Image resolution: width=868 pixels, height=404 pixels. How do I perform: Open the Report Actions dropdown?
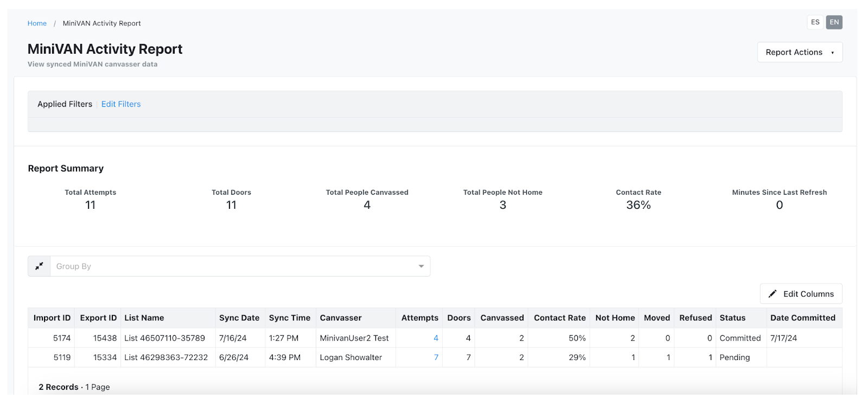800,52
